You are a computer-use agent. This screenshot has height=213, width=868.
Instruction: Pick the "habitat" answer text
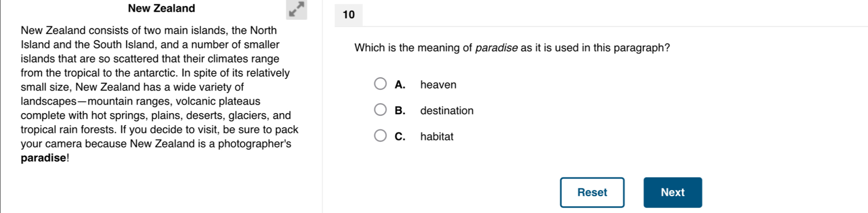437,136
